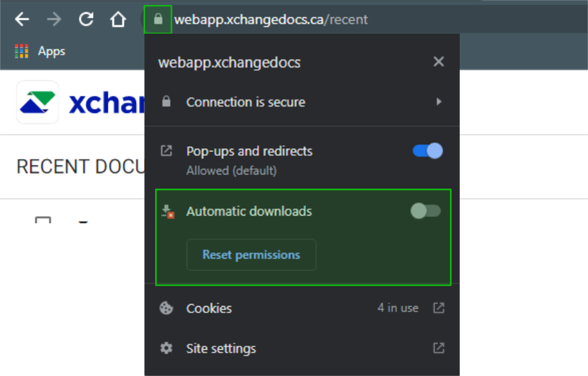Turn off Pop-ups and redirects toggle
This screenshot has width=588, height=376.
pyautogui.click(x=428, y=151)
